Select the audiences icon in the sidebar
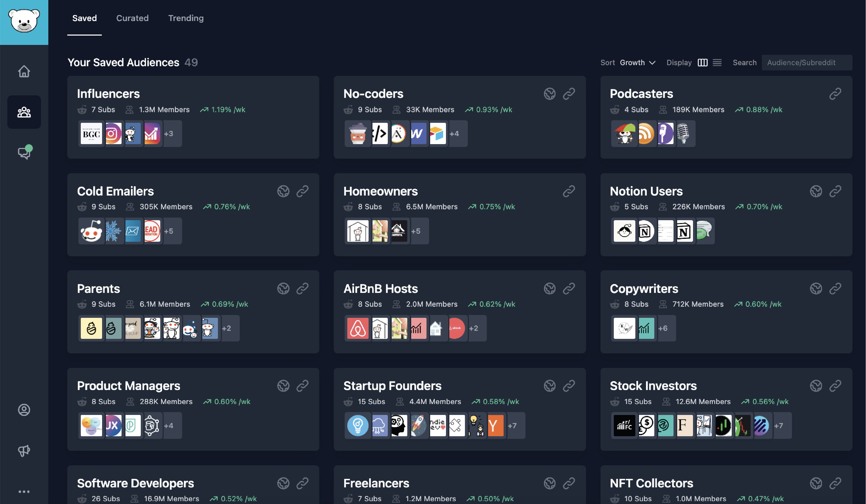The image size is (866, 504). pyautogui.click(x=24, y=112)
